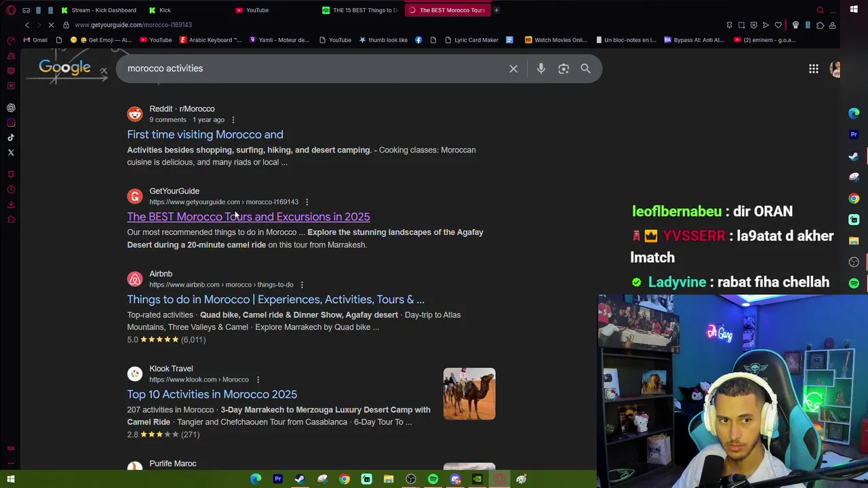Image resolution: width=868 pixels, height=488 pixels.
Task: Go back to the previous page
Action: (26, 25)
